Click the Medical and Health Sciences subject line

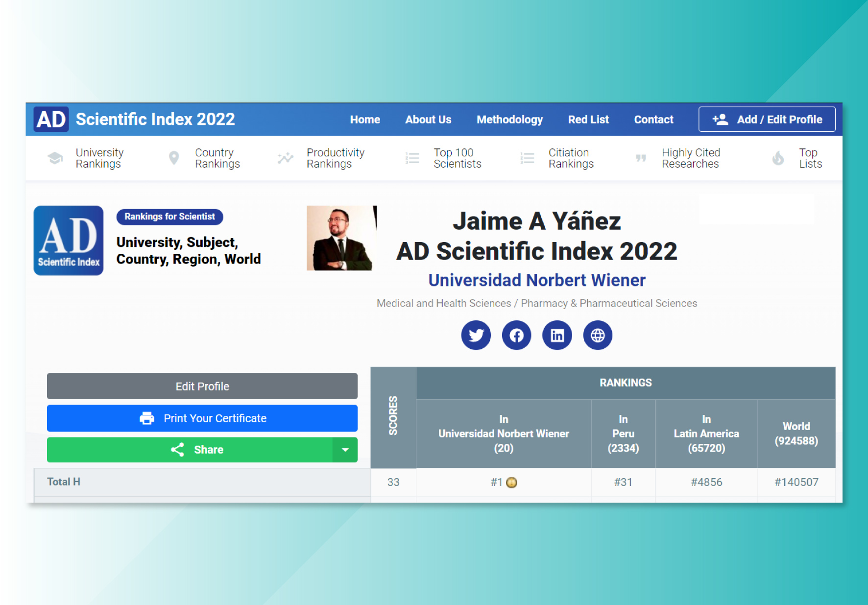click(537, 304)
